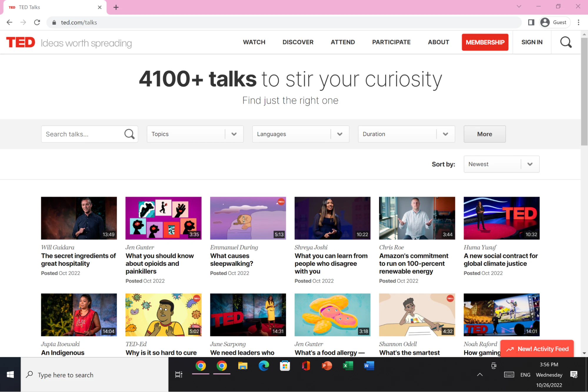Viewport: 588px width, 392px height.
Task: Open 'What causes sleepwalking?' talk link
Action: [x=231, y=260]
